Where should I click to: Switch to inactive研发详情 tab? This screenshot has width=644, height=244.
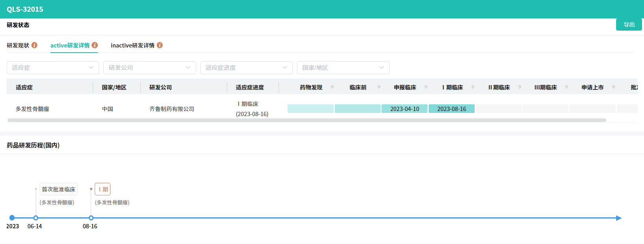tap(132, 46)
